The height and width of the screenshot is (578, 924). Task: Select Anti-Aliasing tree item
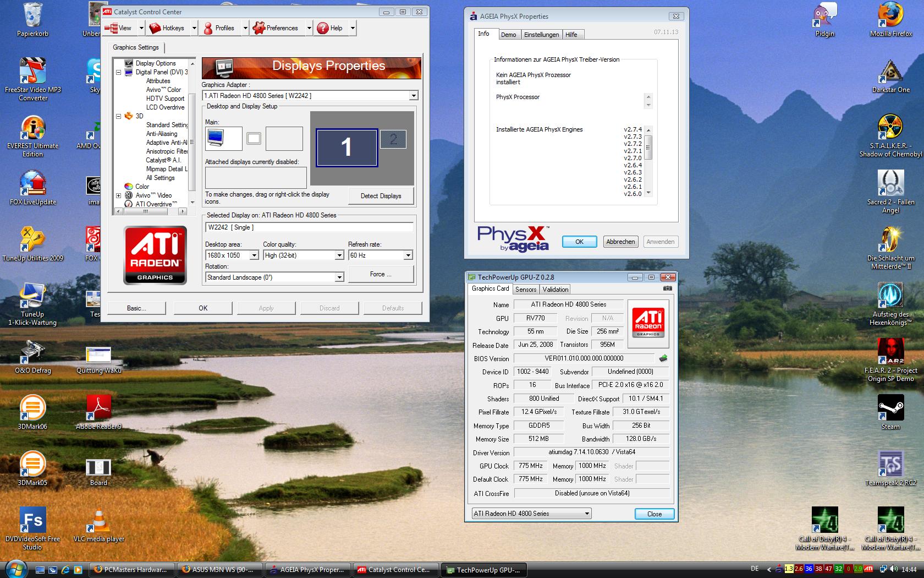click(x=162, y=134)
